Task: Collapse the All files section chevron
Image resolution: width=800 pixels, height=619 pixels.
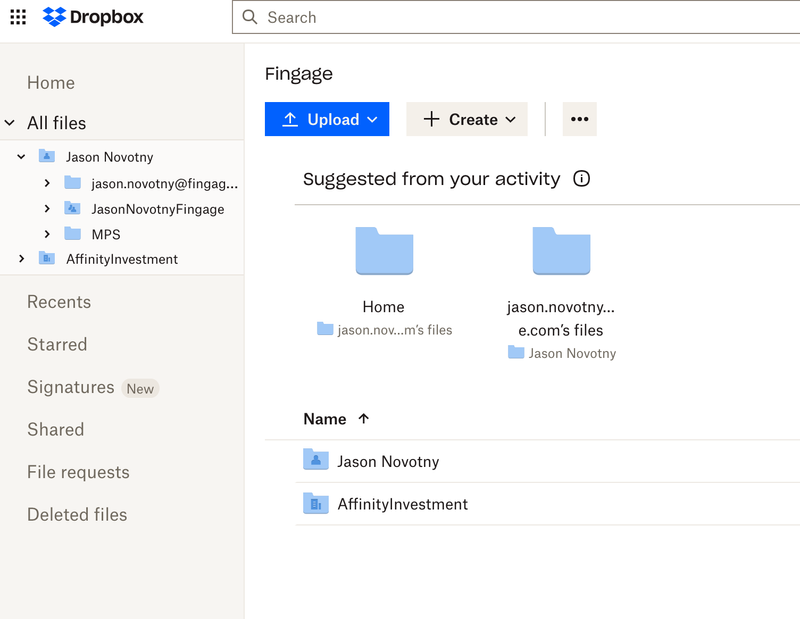Action: click(x=10, y=123)
